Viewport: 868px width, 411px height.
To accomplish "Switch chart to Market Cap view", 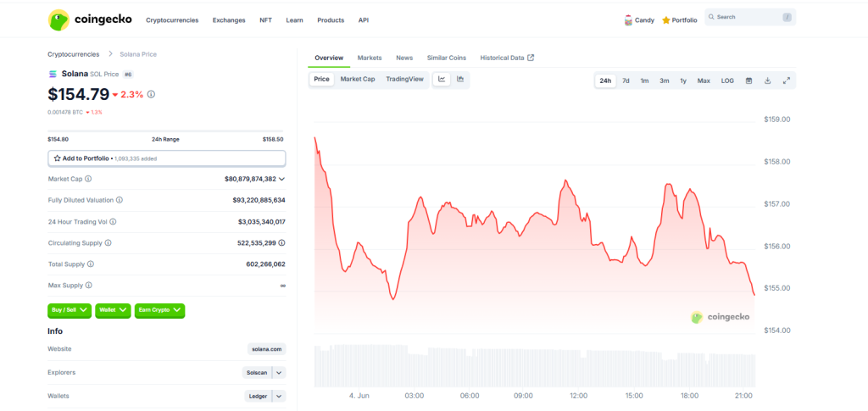I will point(358,79).
